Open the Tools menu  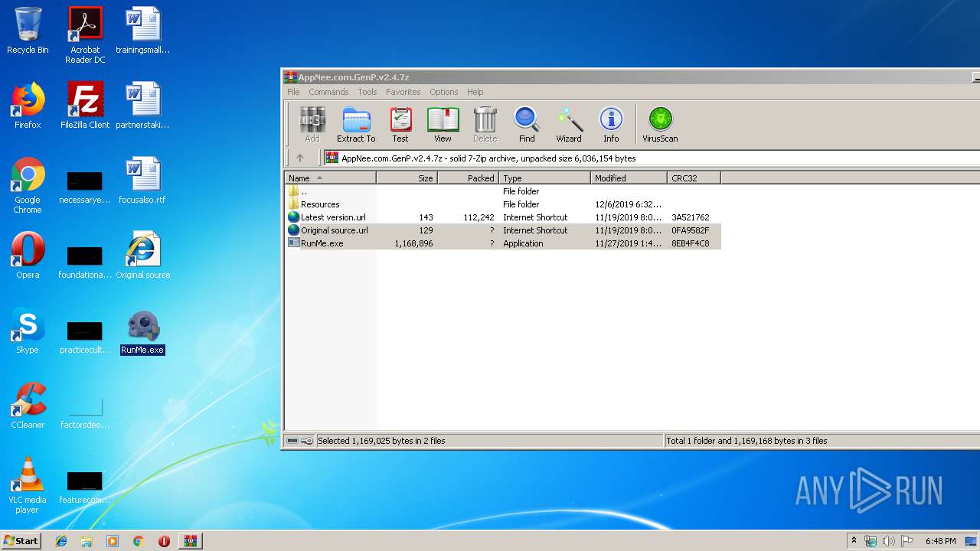pyautogui.click(x=367, y=92)
